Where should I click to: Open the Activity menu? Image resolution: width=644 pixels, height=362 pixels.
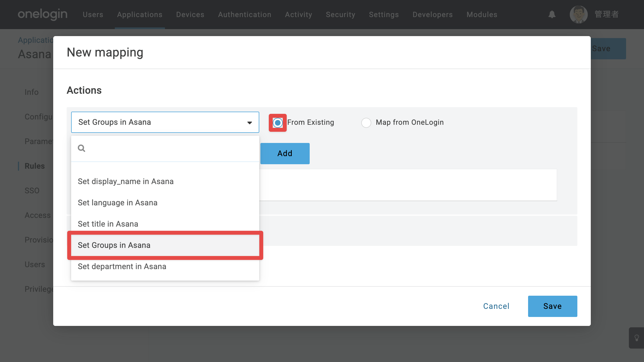coord(298,14)
